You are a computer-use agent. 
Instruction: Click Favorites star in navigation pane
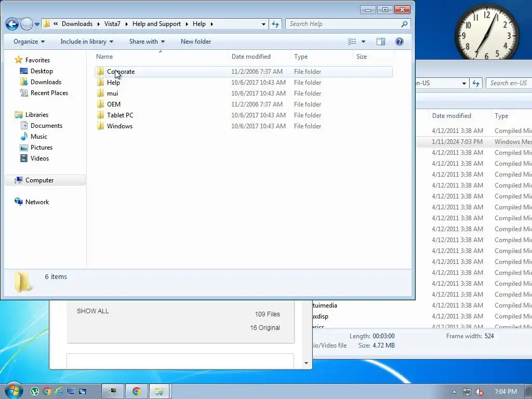point(18,60)
